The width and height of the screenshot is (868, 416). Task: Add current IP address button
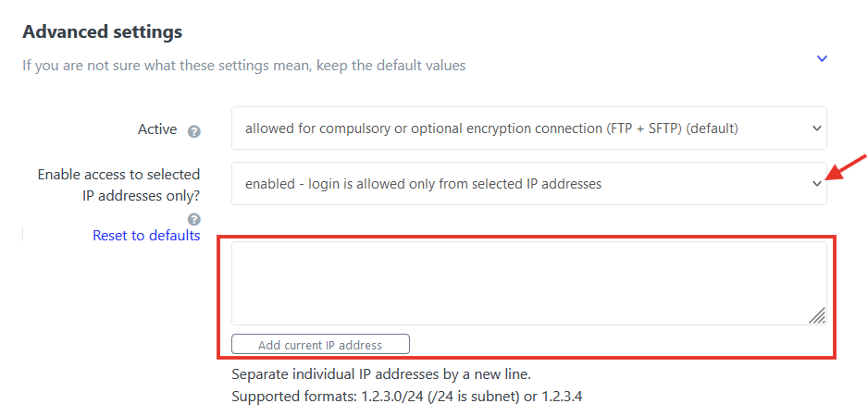pos(320,344)
